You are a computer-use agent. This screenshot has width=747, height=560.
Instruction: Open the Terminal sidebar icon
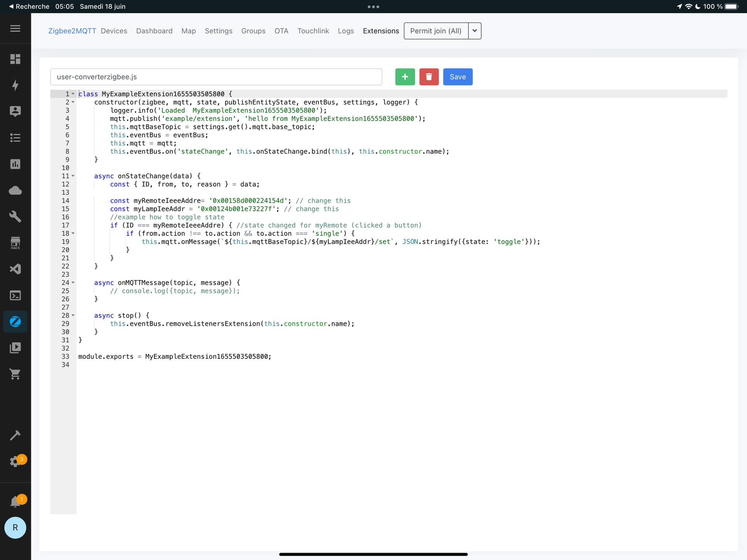[15, 295]
